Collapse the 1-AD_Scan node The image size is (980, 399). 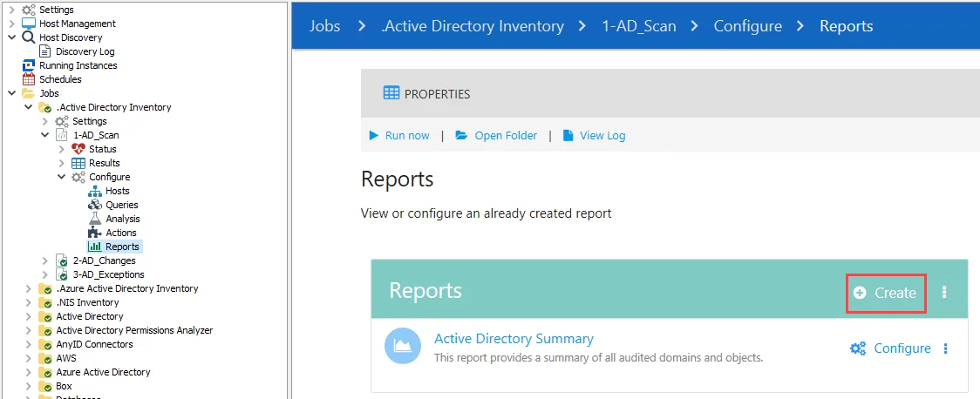tap(45, 135)
